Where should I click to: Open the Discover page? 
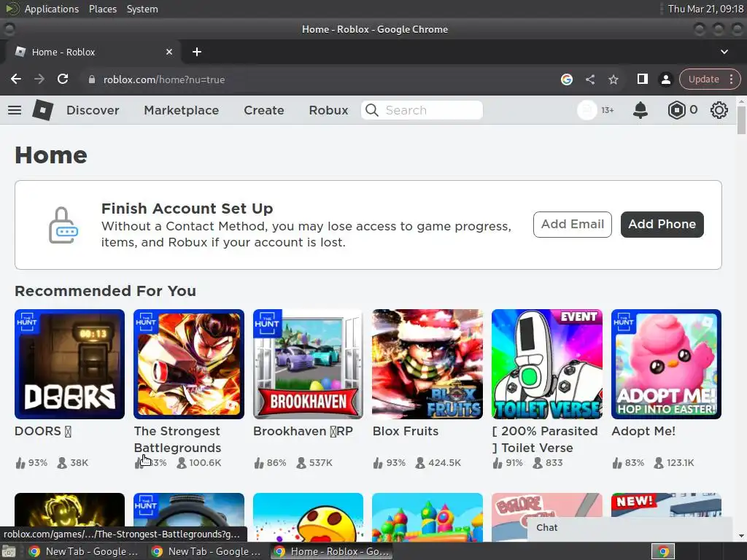[x=93, y=111]
